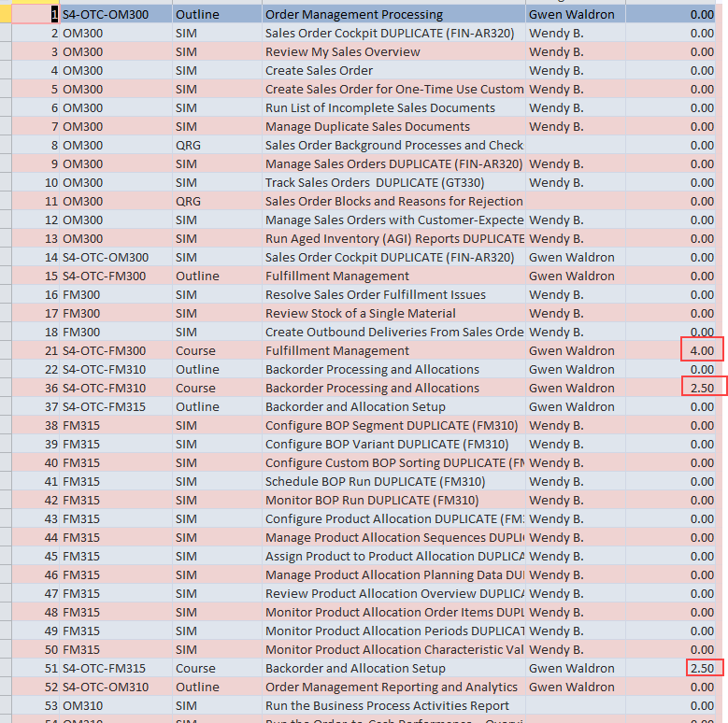Select 'Fulfillment Management' in Outline row 15
728x723 pixels.
tap(393, 276)
